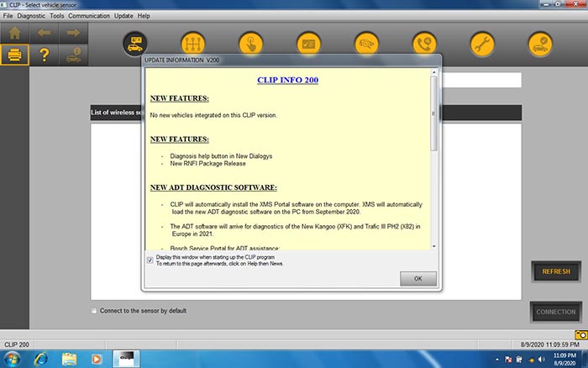This screenshot has height=368, width=588.
Task: Open the Tools menu
Action: [57, 16]
